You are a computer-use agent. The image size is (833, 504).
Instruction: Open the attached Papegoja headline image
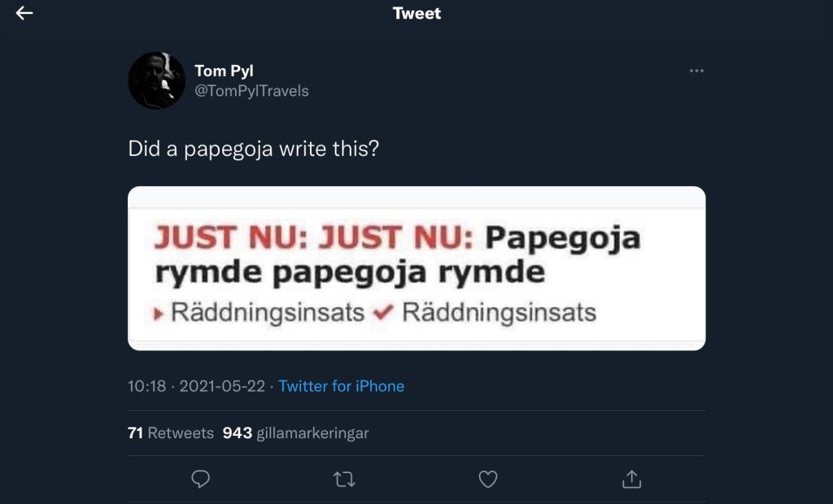(x=416, y=268)
